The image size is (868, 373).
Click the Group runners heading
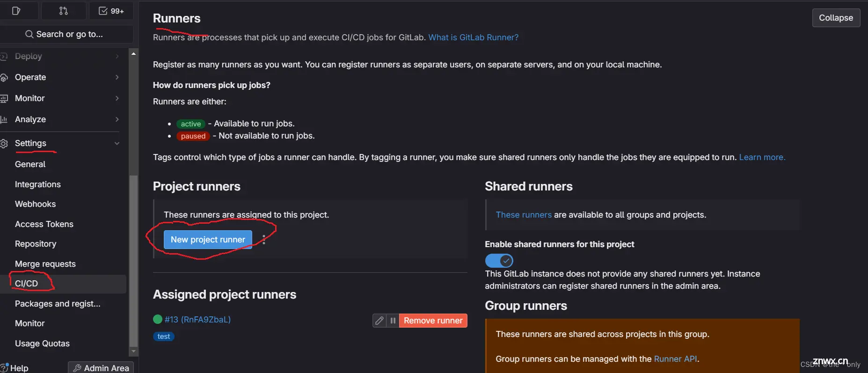pyautogui.click(x=526, y=306)
